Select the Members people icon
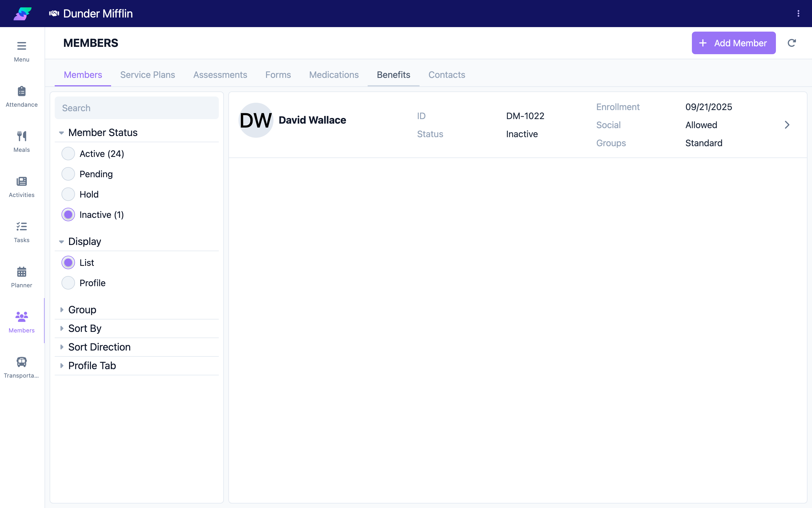 pyautogui.click(x=21, y=317)
